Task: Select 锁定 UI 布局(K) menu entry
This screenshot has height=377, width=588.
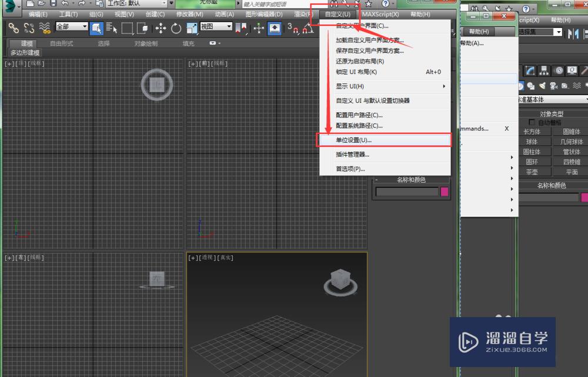Action: (385, 72)
